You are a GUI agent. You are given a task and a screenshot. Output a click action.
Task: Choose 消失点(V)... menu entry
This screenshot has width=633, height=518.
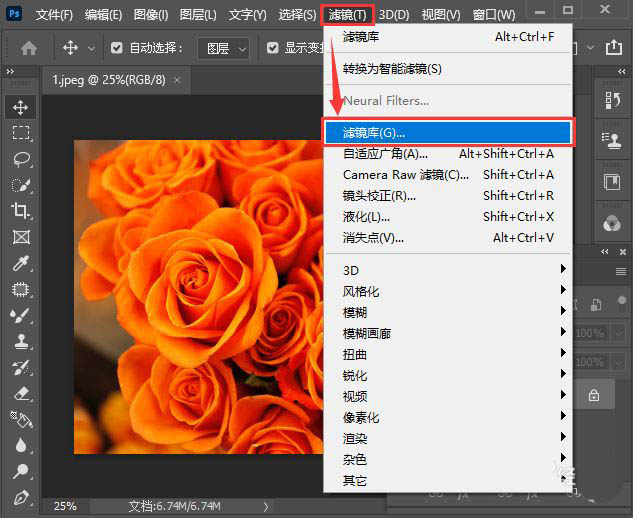pyautogui.click(x=448, y=237)
